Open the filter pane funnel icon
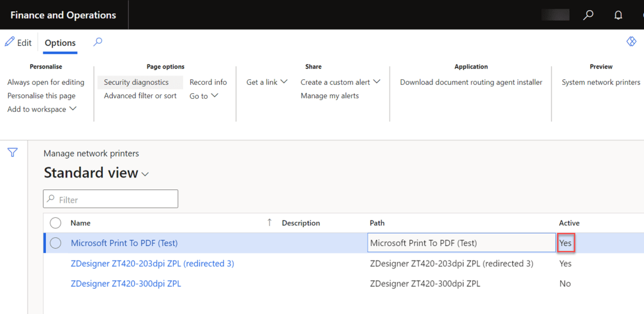644x314 pixels. (x=13, y=152)
